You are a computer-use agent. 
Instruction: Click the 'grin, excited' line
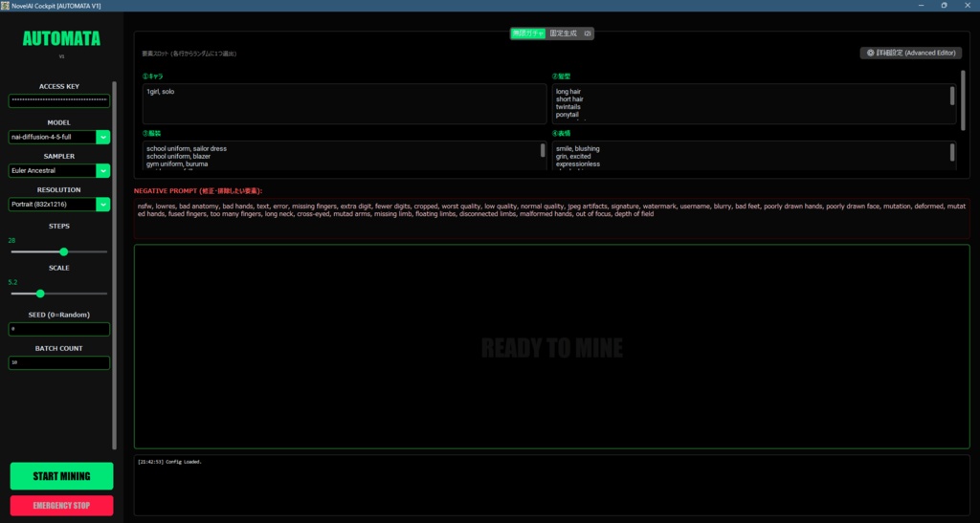[x=573, y=156]
